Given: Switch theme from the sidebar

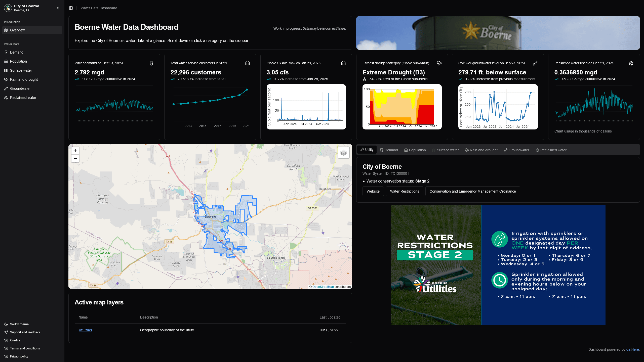Looking at the screenshot, I should coord(32,324).
